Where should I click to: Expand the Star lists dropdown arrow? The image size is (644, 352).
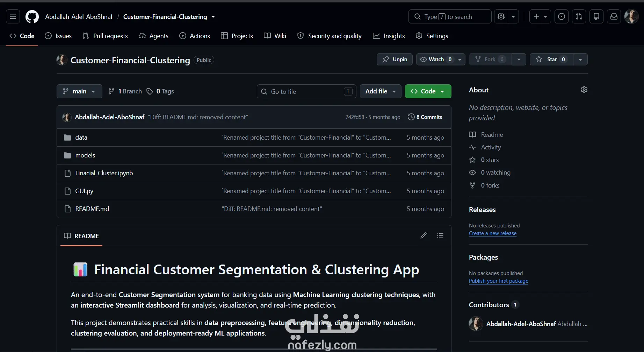point(580,59)
